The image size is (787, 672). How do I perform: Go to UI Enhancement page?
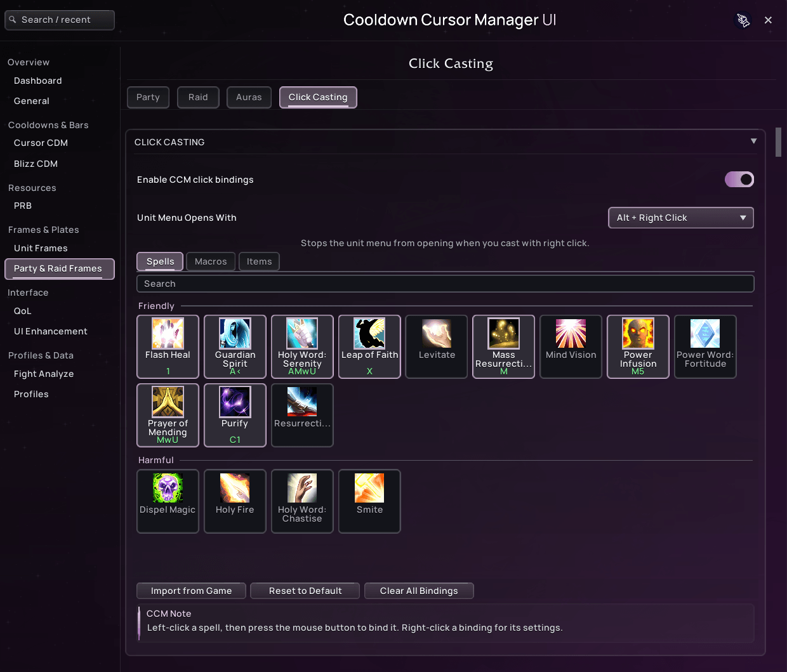click(51, 331)
